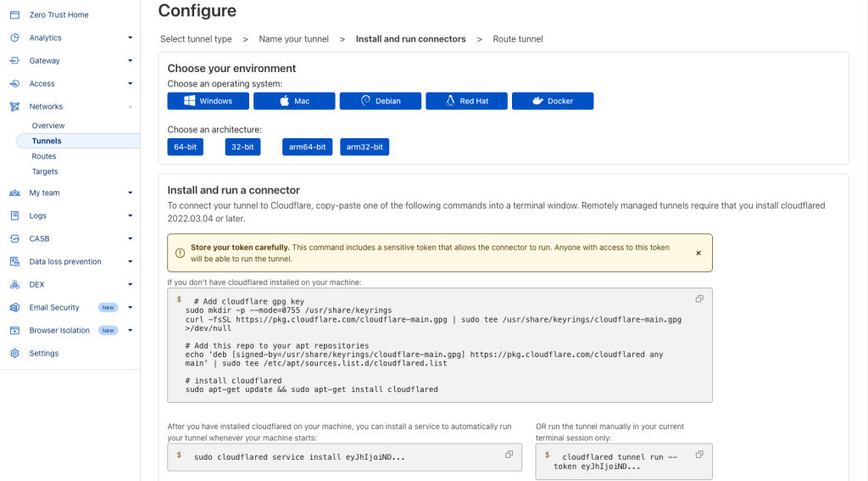
Task: Collapse the Networks section arrow
Action: click(130, 106)
